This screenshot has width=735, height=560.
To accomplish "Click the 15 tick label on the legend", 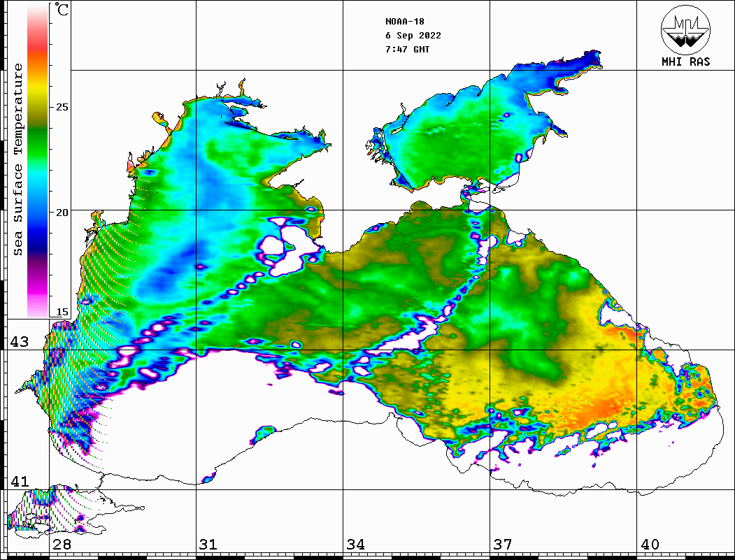I will (62, 312).
